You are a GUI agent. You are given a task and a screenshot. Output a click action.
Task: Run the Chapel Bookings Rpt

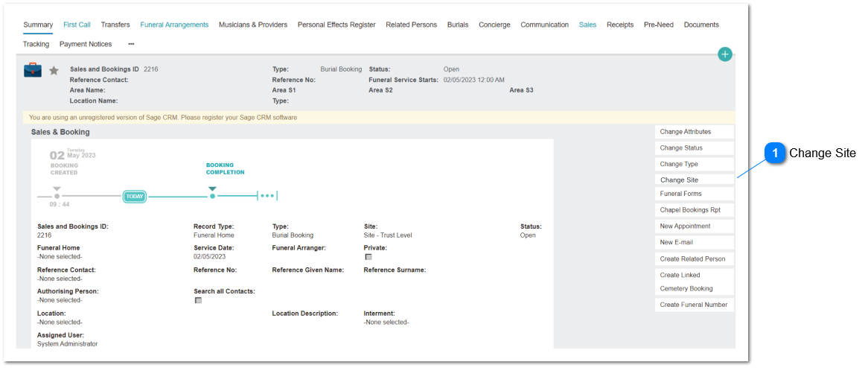pos(695,210)
